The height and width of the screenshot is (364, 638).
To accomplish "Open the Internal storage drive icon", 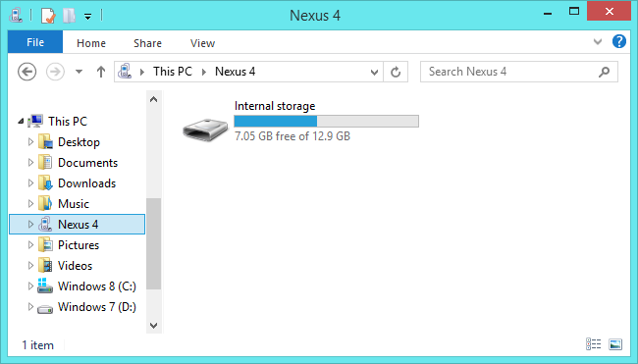I will 205,130.
